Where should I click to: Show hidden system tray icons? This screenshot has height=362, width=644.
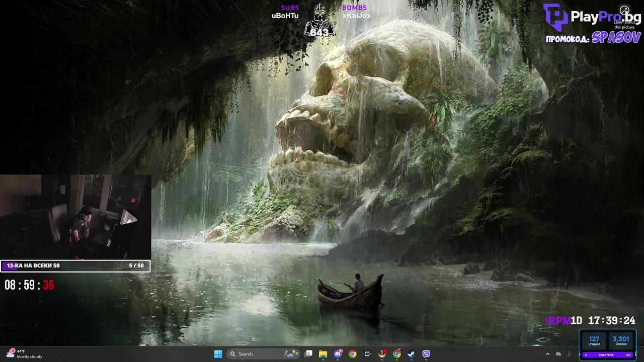tap(547, 354)
